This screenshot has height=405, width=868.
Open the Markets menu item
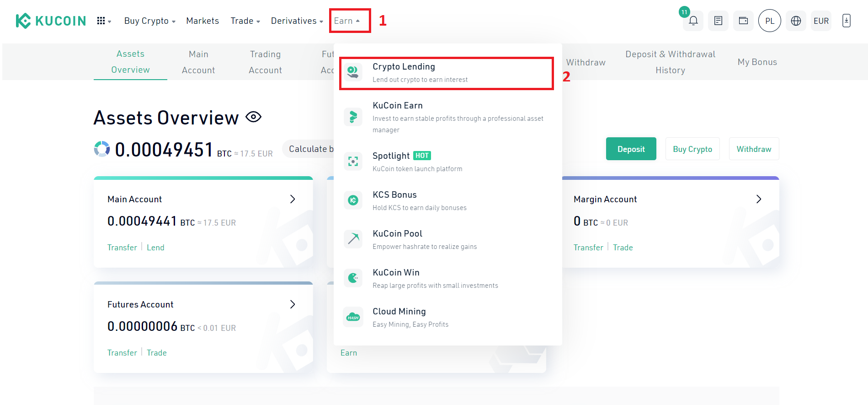pos(202,21)
